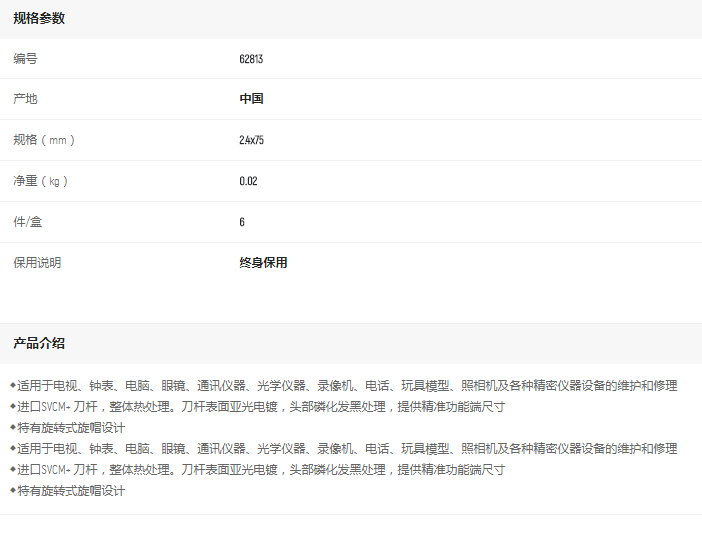Click the bold 终身保用 warranty value
Image resolution: width=702 pixels, height=538 pixels.
pyautogui.click(x=263, y=263)
